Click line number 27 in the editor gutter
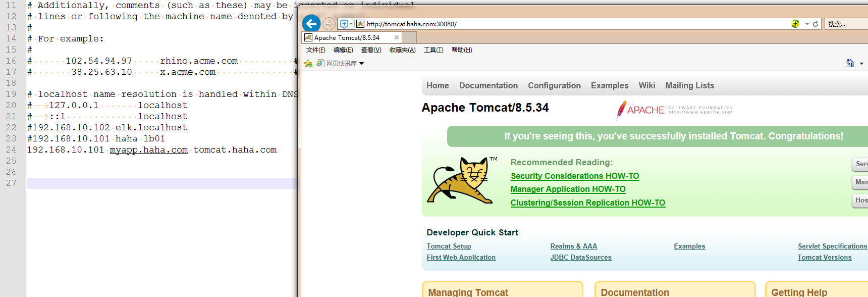This screenshot has width=868, height=297. click(x=11, y=183)
